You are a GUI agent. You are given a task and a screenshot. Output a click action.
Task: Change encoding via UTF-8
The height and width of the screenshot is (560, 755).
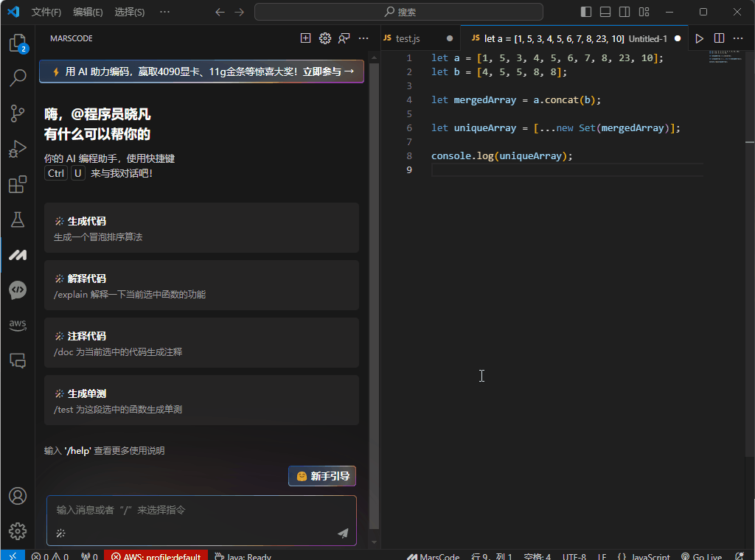point(574,556)
